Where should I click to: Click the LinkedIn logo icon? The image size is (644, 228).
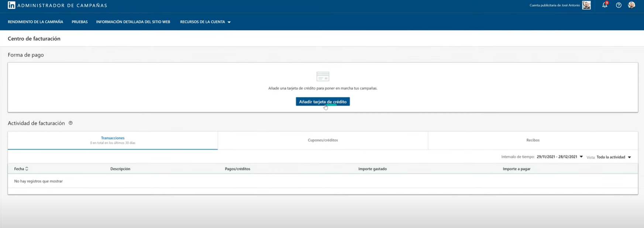[11, 5]
